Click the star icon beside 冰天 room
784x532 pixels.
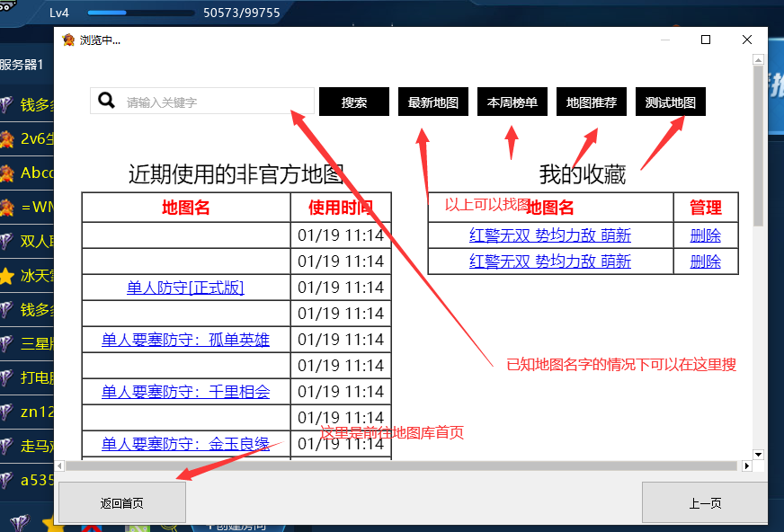tap(6, 275)
